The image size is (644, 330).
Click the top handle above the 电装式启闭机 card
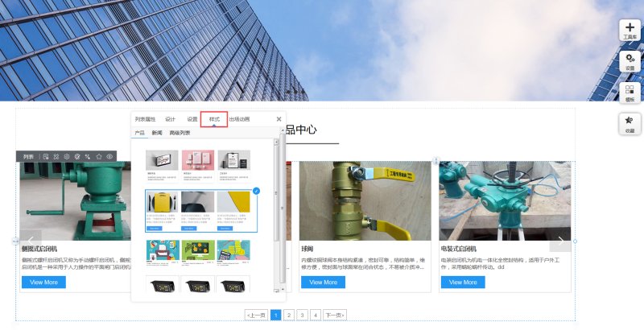pos(436,160)
